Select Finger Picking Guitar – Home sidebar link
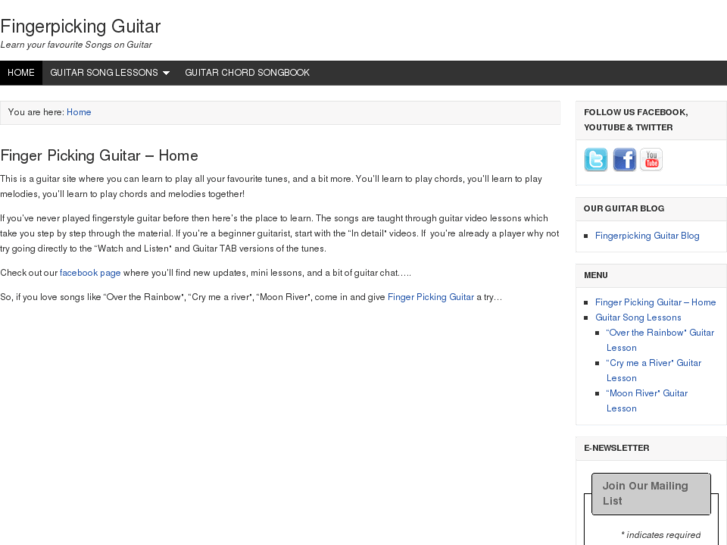Screen dimensions: 727x545 click(x=655, y=302)
